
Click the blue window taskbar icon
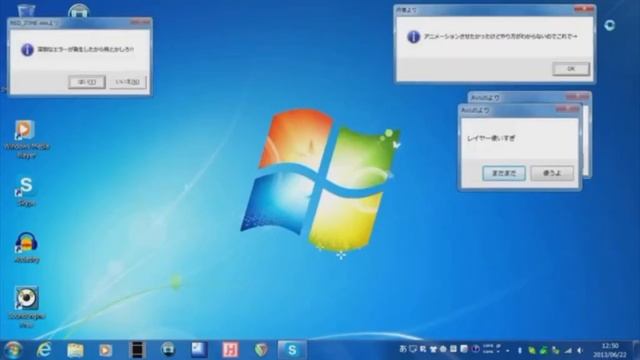(x=199, y=349)
